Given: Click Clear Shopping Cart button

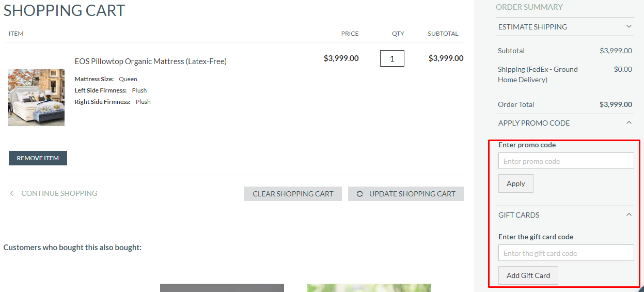Looking at the screenshot, I should coord(293,194).
